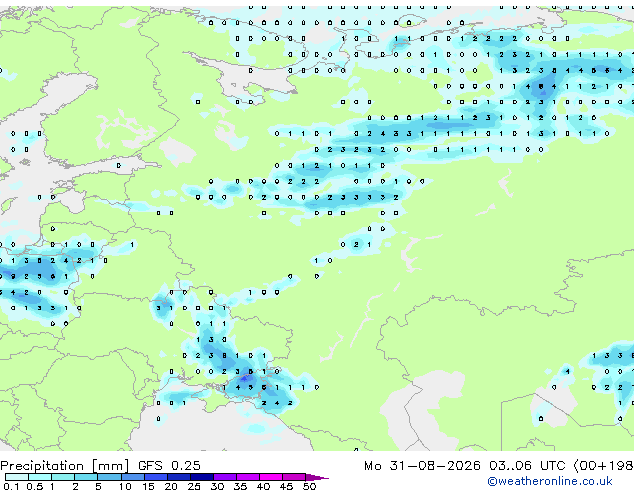Click the '50' legend scale label
634x490 pixels.
click(x=309, y=486)
